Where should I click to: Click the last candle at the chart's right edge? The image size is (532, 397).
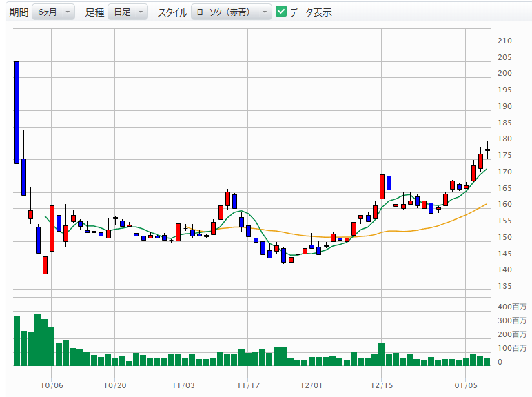click(x=487, y=150)
